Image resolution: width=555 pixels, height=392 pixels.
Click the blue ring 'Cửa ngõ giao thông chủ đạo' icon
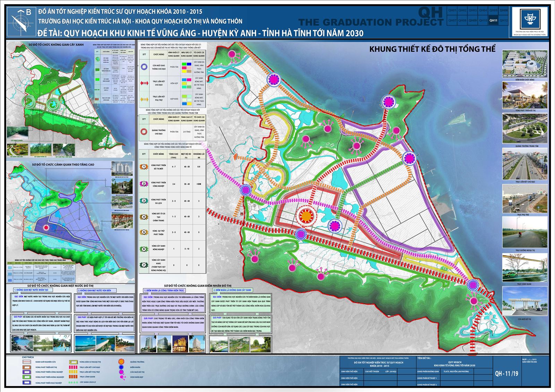point(144,67)
